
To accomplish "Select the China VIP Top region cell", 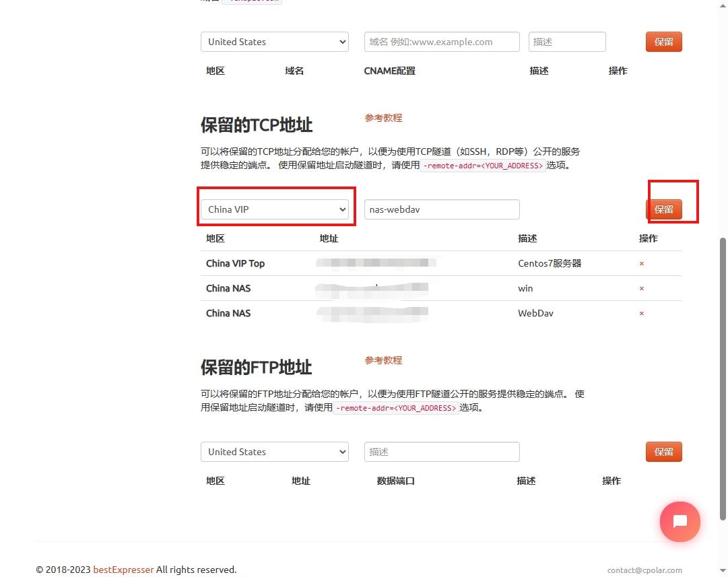I will tap(235, 264).
